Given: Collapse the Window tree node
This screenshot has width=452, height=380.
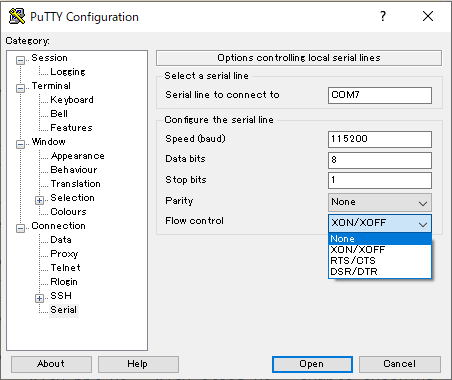Looking at the screenshot, I should point(20,144).
